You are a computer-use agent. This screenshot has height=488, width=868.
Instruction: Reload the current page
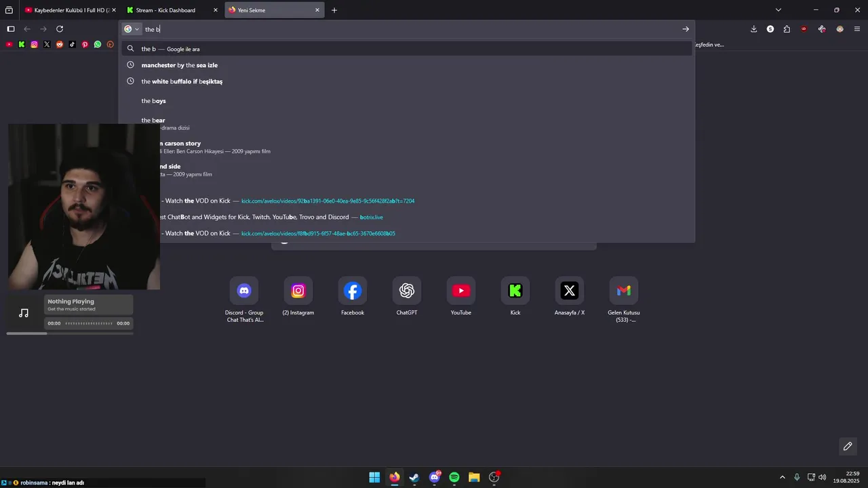[x=60, y=29]
